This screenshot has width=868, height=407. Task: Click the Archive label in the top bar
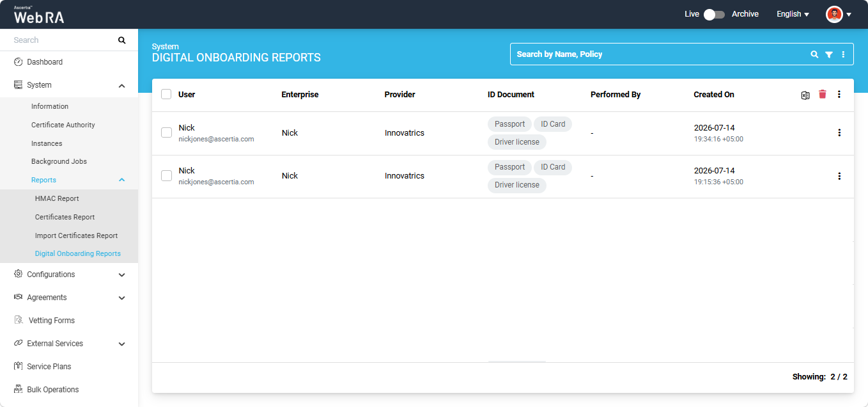pos(745,14)
